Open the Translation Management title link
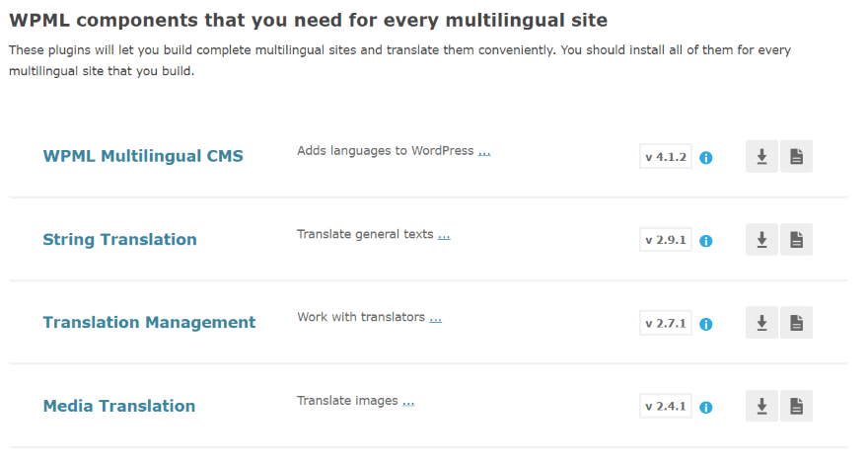This screenshot has width=868, height=468. tap(149, 322)
